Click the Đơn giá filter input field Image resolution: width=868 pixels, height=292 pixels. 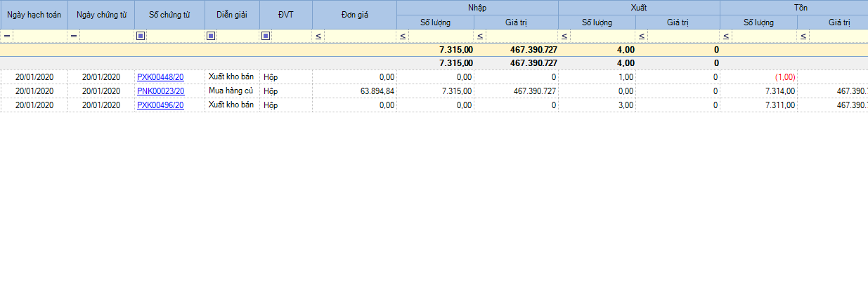(360, 36)
